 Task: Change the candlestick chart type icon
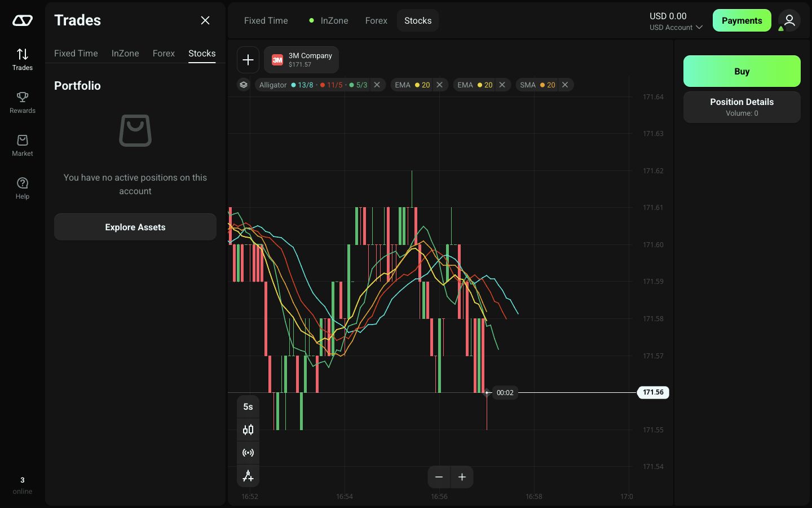click(248, 430)
